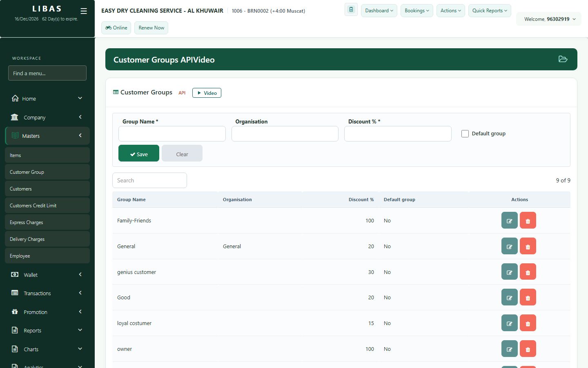This screenshot has width=588, height=368.
Task: Open Delivery Charges menu item
Action: (x=47, y=239)
